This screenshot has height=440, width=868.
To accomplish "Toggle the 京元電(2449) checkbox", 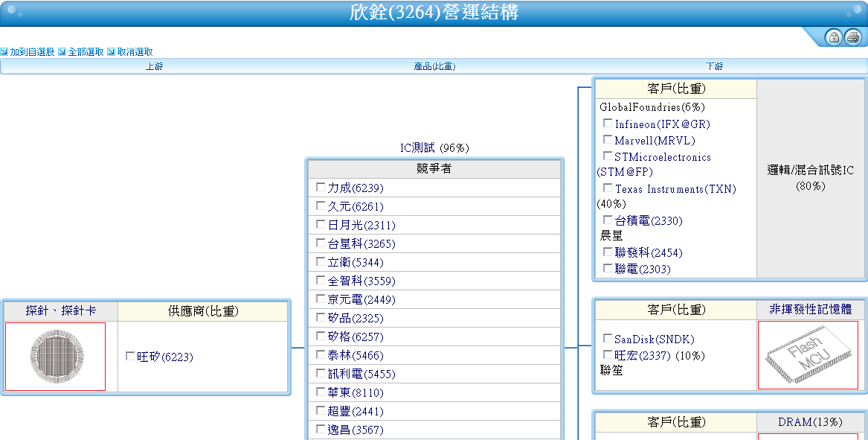I will point(321,299).
